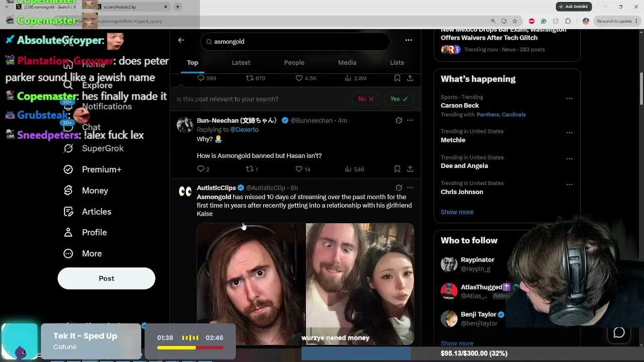Open the Cardinals trending link

pyautogui.click(x=514, y=115)
